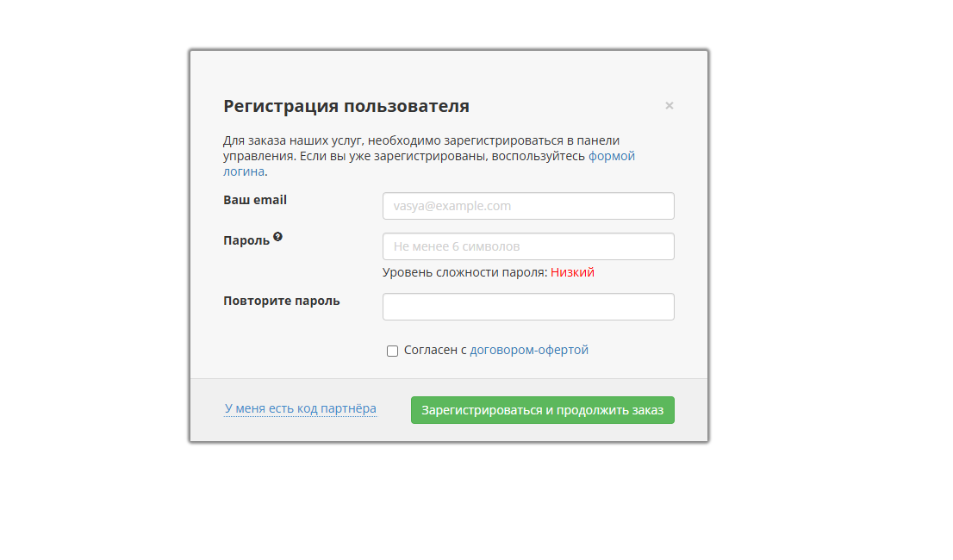Open the 'договором-офертой' link
953x560 pixels.
[x=528, y=350]
